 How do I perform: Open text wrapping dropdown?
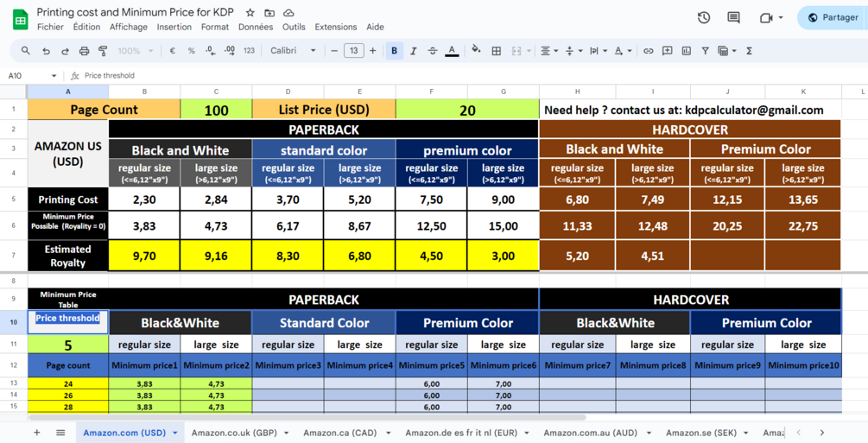(598, 50)
